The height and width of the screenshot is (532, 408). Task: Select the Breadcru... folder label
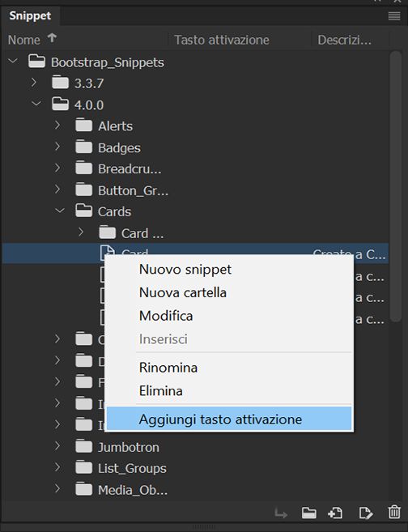[x=130, y=169]
